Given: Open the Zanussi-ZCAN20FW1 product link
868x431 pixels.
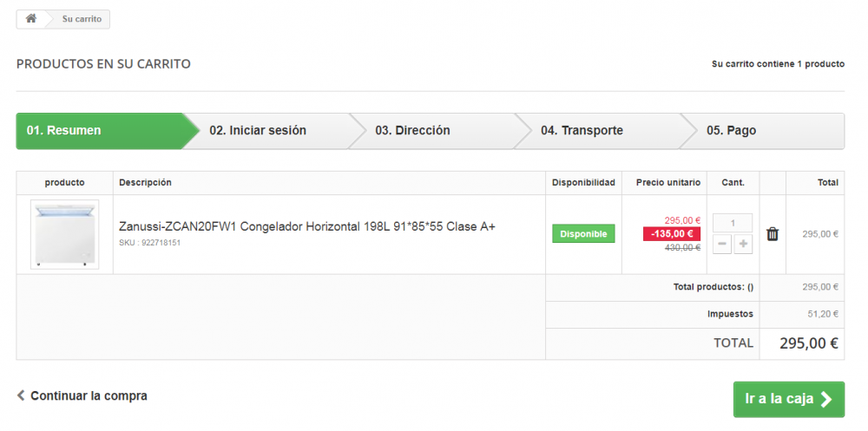Looking at the screenshot, I should [x=306, y=226].
